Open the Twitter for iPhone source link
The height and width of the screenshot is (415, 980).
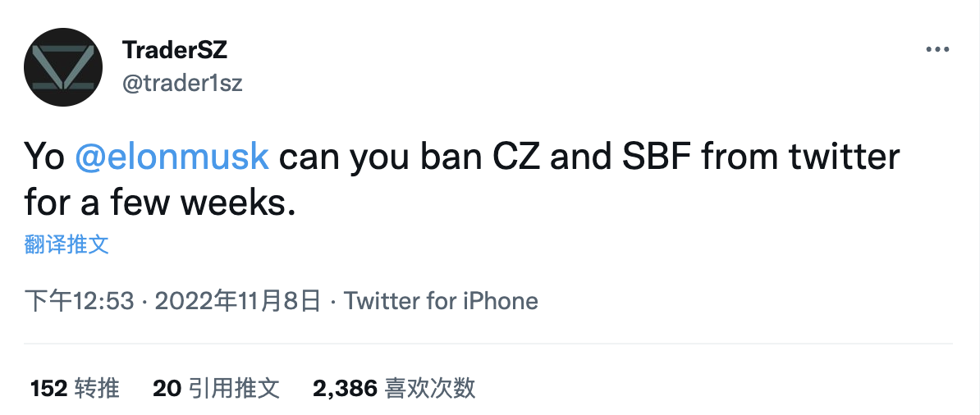[x=441, y=301]
